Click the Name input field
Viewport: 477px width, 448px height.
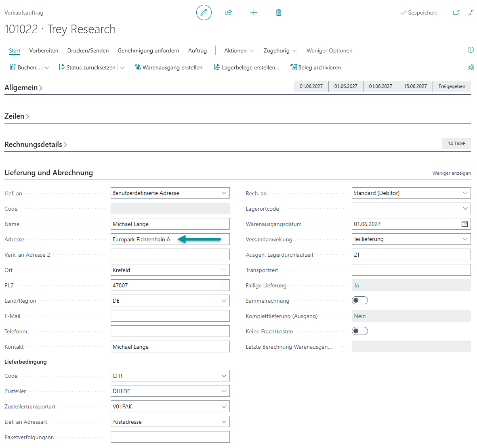coord(170,224)
